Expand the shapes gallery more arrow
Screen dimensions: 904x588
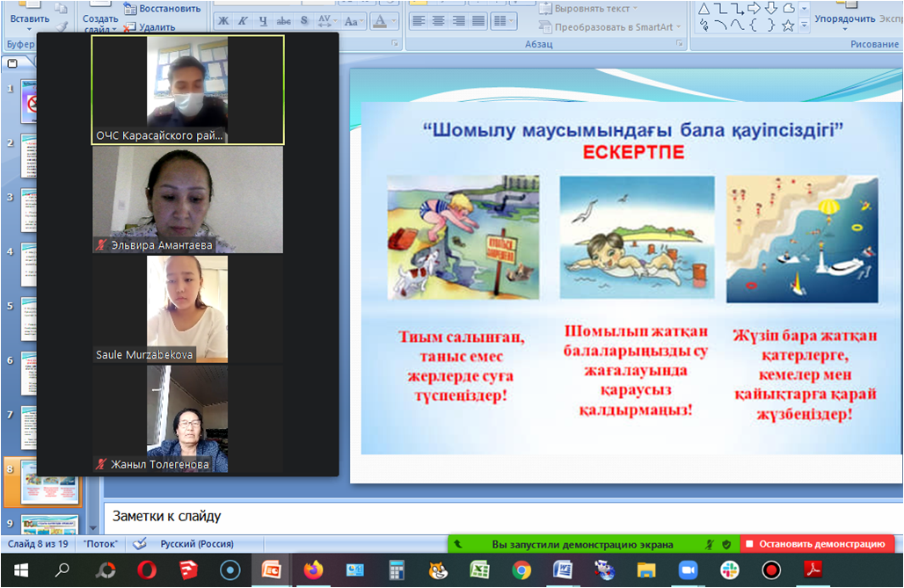pyautogui.click(x=804, y=26)
